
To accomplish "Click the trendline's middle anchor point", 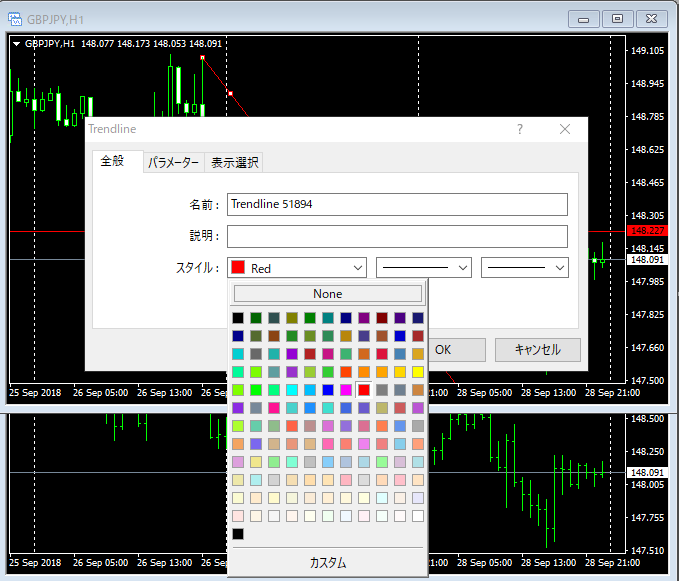I will (230, 93).
